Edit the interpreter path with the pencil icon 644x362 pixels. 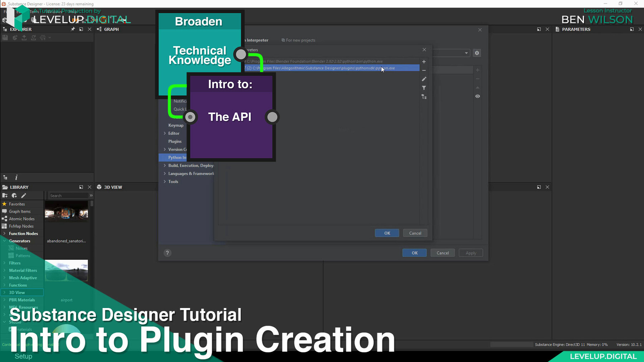pyautogui.click(x=424, y=79)
